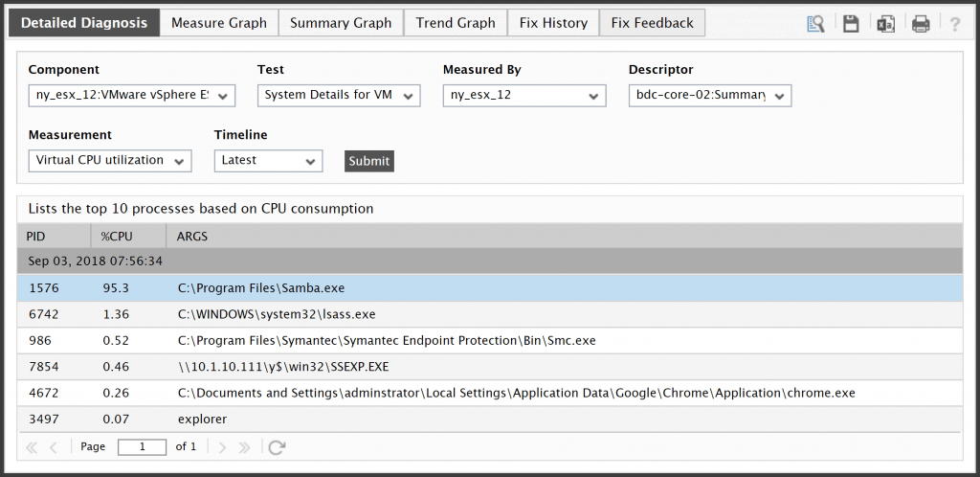Viewport: 980px width, 477px height.
Task: Go to next page arrow
Action: [x=222, y=447]
